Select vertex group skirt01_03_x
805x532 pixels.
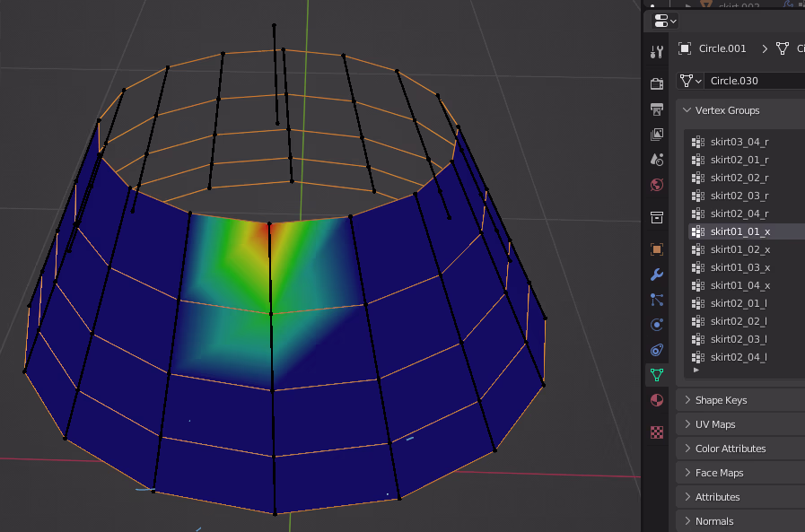click(747, 268)
